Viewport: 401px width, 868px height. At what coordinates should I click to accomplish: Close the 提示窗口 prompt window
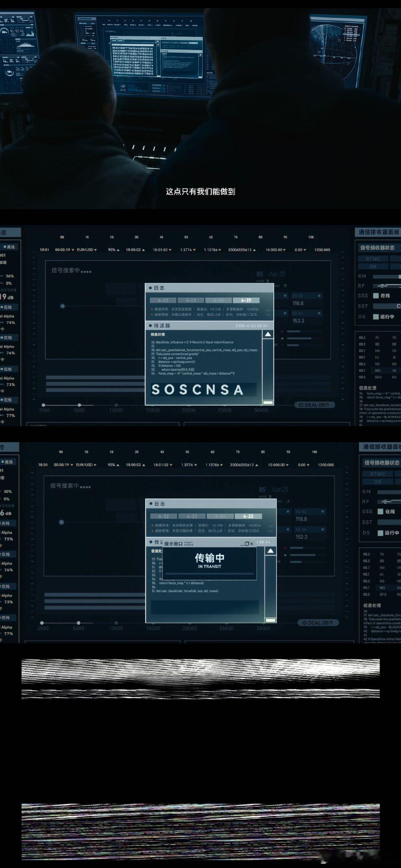pyautogui.click(x=252, y=544)
